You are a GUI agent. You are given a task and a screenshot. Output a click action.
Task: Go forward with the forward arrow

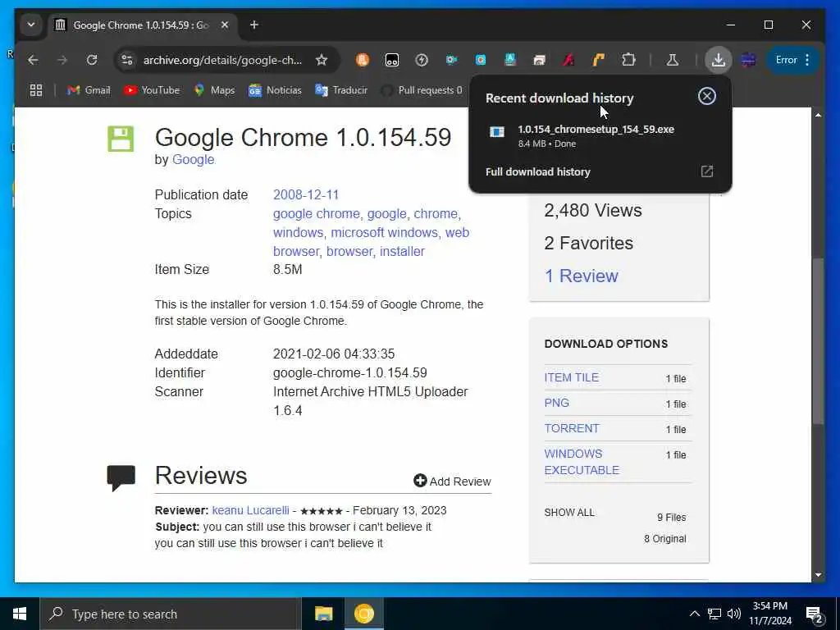click(x=62, y=60)
